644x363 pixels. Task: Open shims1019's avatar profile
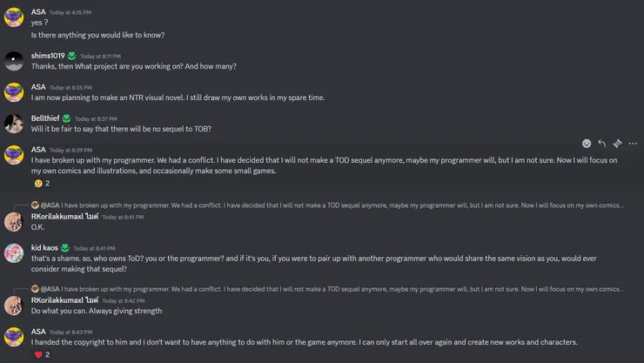pos(14,61)
